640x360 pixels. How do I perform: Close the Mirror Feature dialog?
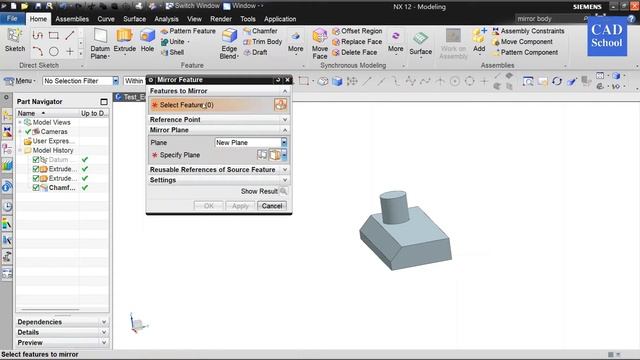point(287,80)
